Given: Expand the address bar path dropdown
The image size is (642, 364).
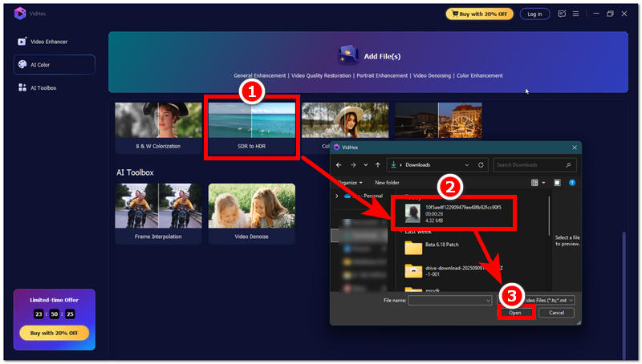Looking at the screenshot, I should (x=466, y=164).
